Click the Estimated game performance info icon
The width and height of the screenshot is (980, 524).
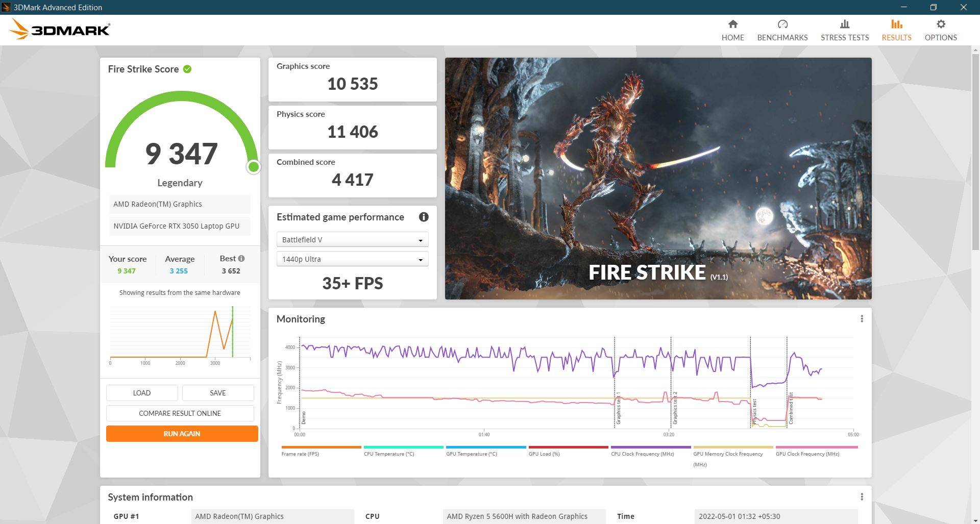pos(424,217)
